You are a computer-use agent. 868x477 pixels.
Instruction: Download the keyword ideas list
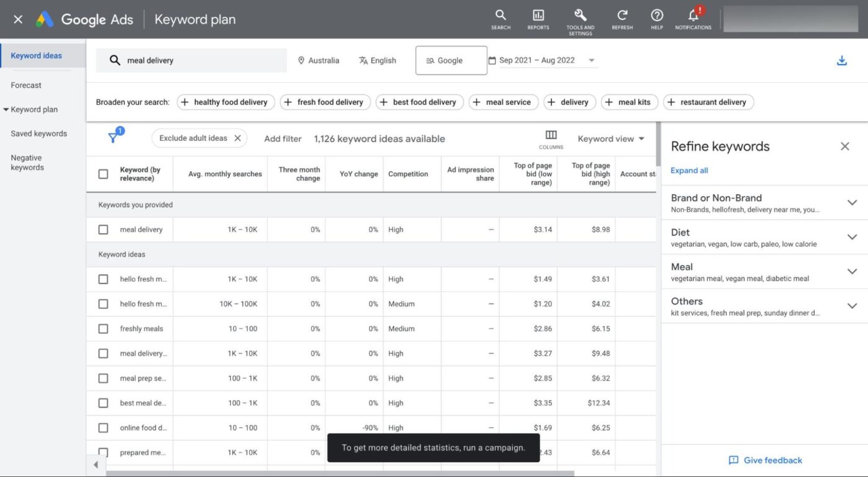point(841,60)
